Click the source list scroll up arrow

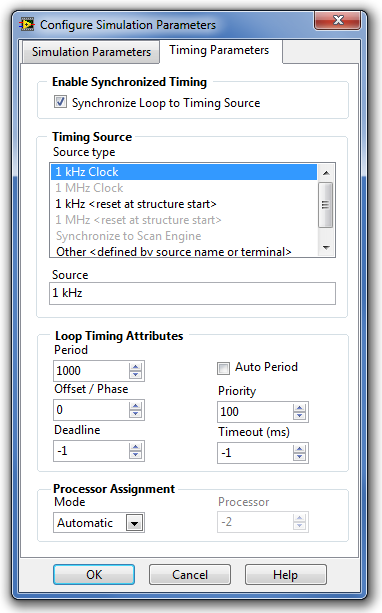326,173
